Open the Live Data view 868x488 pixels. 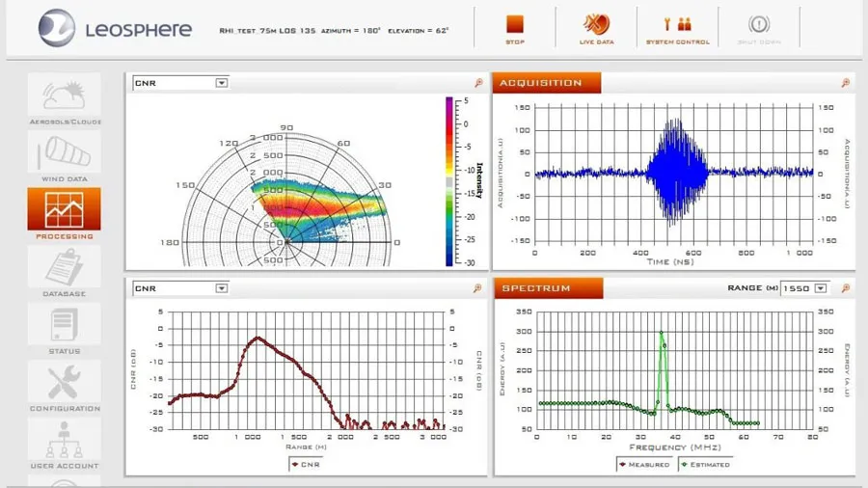596,24
